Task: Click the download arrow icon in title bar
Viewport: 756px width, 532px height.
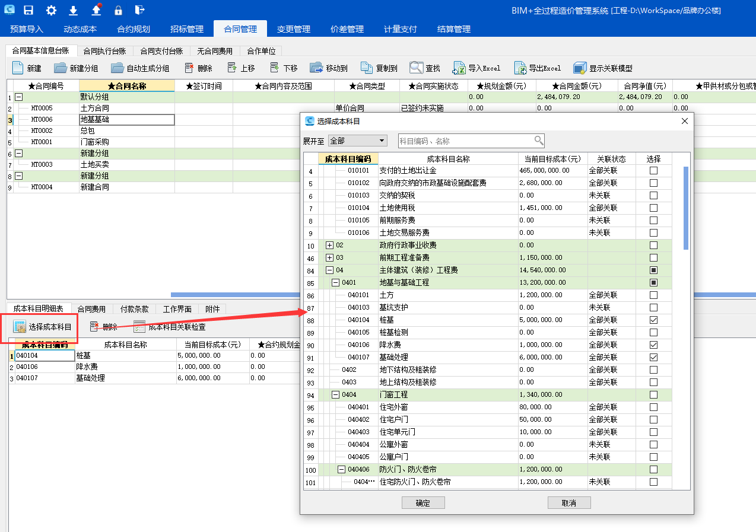Action: tap(74, 10)
